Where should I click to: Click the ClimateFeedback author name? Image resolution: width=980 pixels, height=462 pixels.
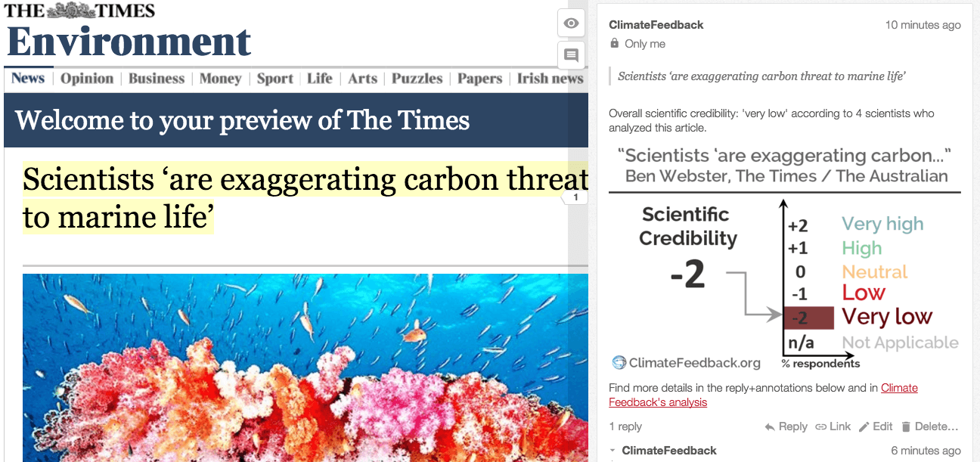point(656,25)
